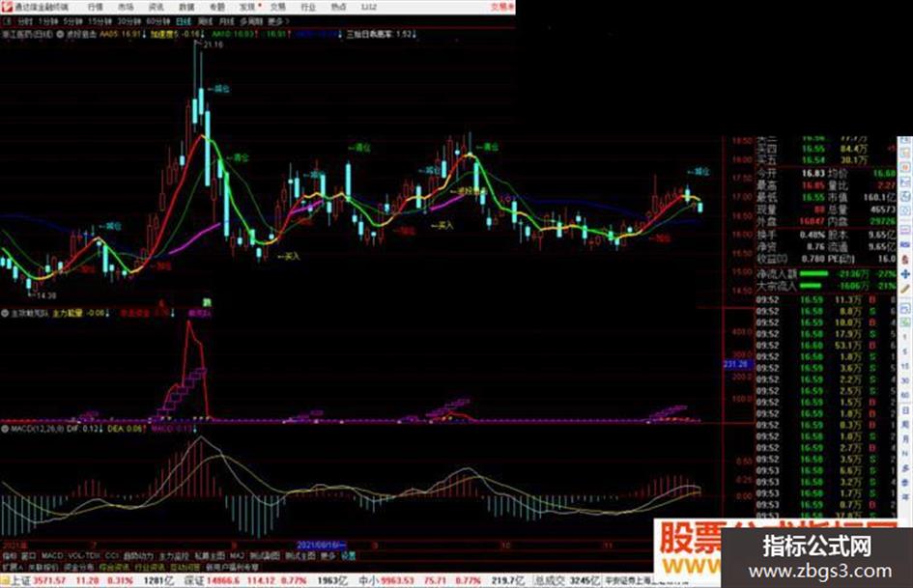Screen dimensions: 913x588
Task: Open the 资金分布 tab
Action: [x=78, y=567]
